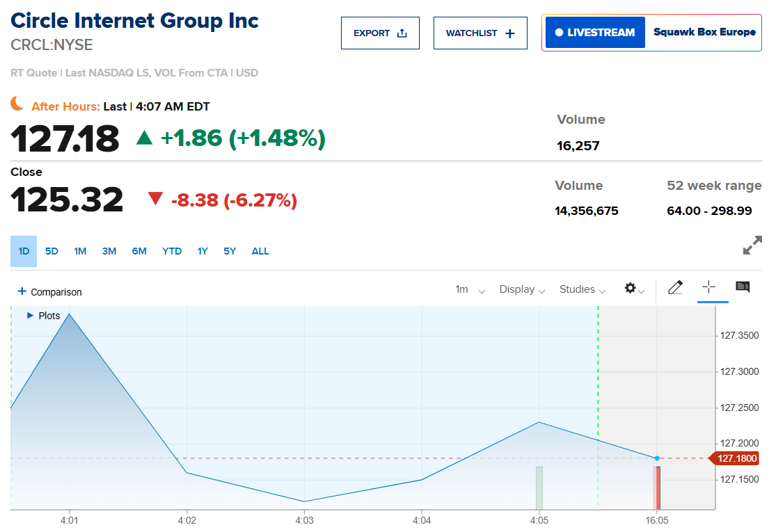The width and height of the screenshot is (769, 532).
Task: Click the EXPORT button
Action: pyautogui.click(x=380, y=33)
